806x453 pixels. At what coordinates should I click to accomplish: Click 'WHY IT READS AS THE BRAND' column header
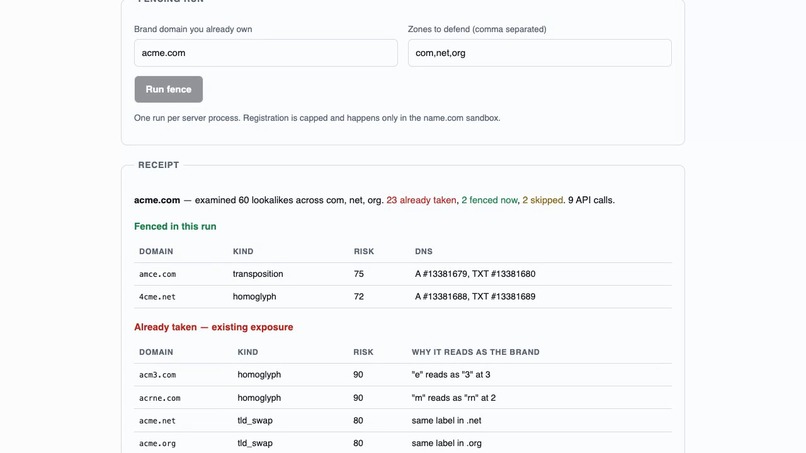(x=475, y=352)
